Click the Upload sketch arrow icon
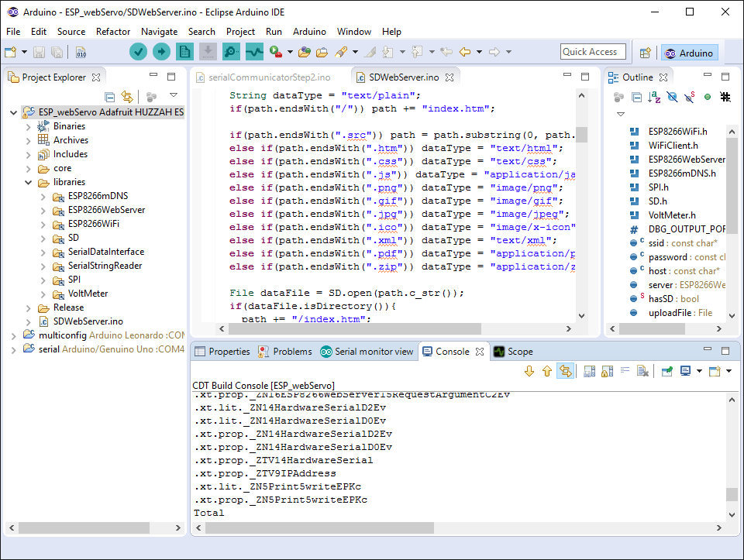744x560 pixels. 161,51
